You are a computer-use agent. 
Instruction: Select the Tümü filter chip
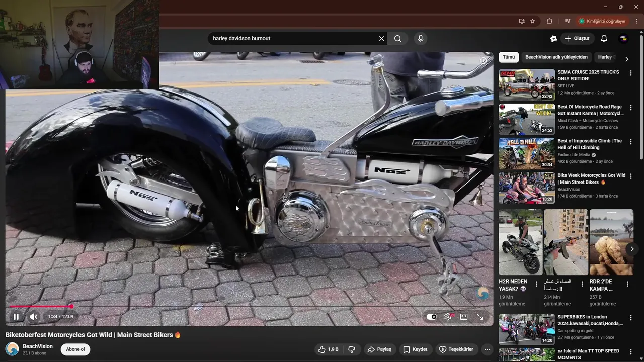tap(509, 57)
